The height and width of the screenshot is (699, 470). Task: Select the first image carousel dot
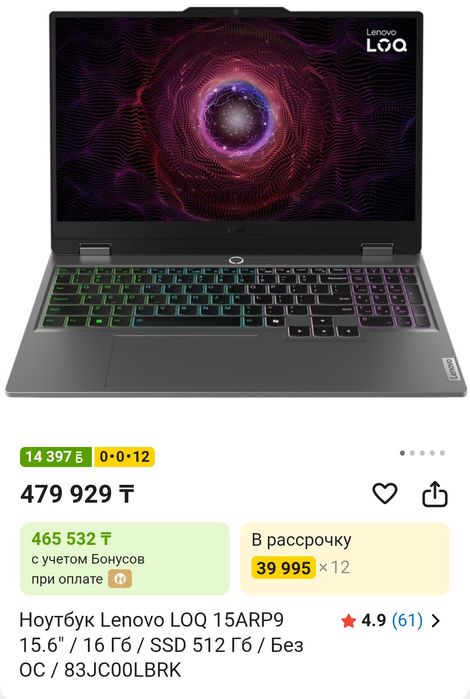pyautogui.click(x=402, y=453)
